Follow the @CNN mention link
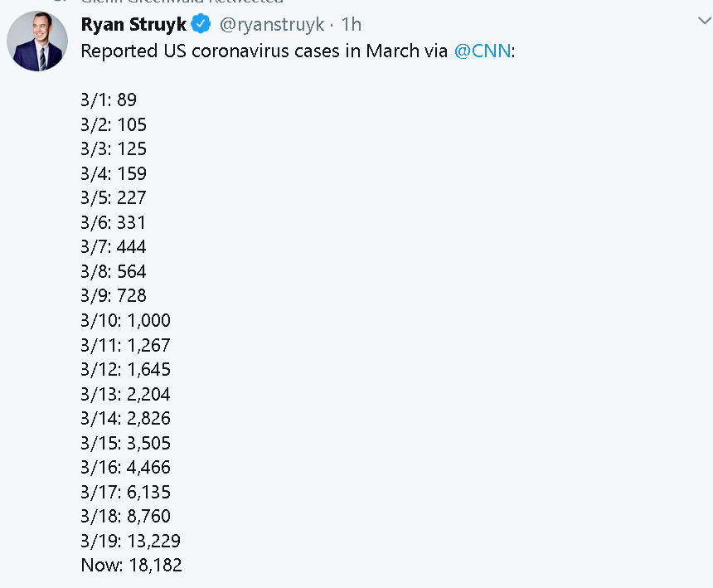Image resolution: width=713 pixels, height=588 pixels. pos(483,51)
